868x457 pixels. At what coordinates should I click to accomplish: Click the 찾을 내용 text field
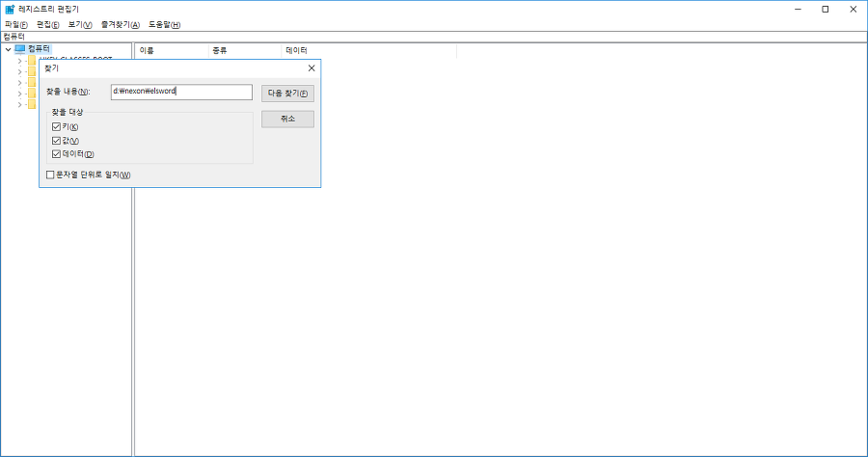click(x=181, y=93)
